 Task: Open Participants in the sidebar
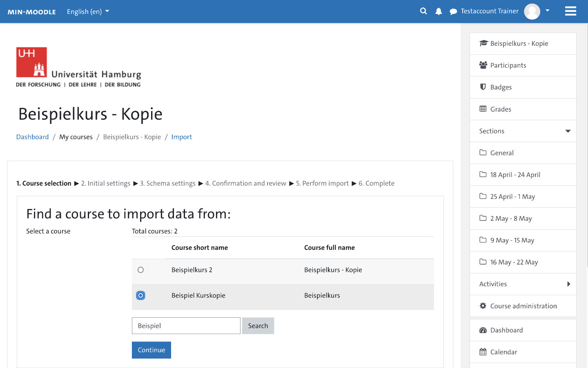click(523, 65)
